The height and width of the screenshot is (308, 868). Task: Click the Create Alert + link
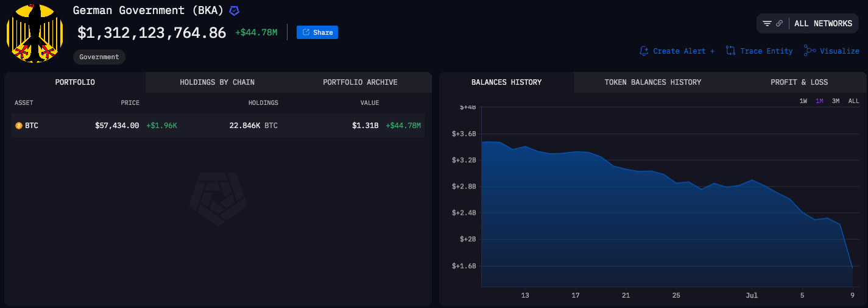point(683,51)
